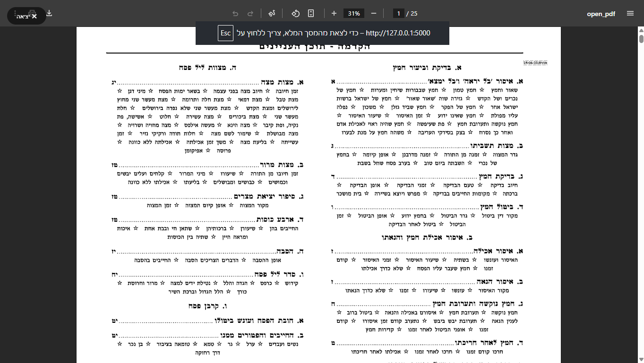The image size is (644, 363).
Task: Click the page number input box
Action: [x=399, y=13]
